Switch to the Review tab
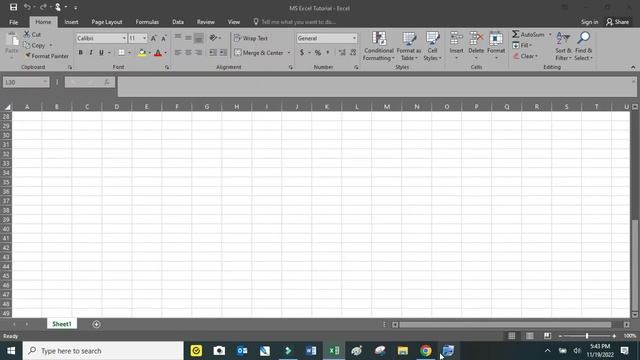The height and width of the screenshot is (360, 640). 205,22
